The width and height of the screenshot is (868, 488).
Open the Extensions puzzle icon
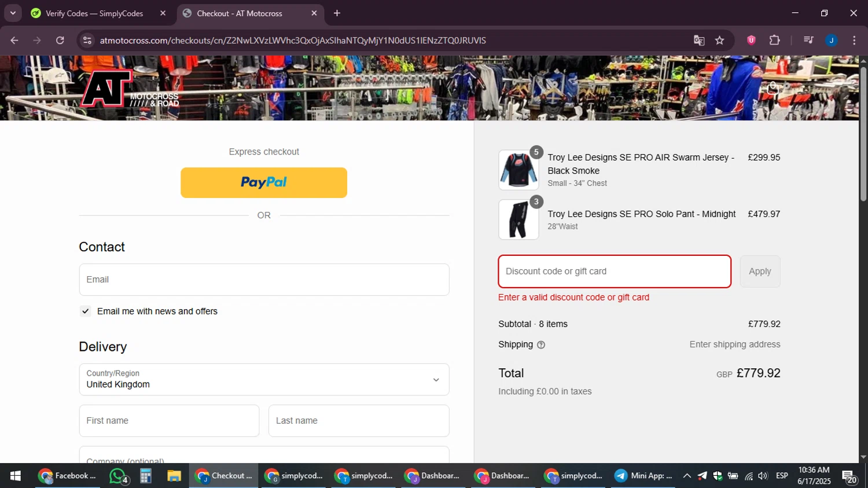coord(774,41)
